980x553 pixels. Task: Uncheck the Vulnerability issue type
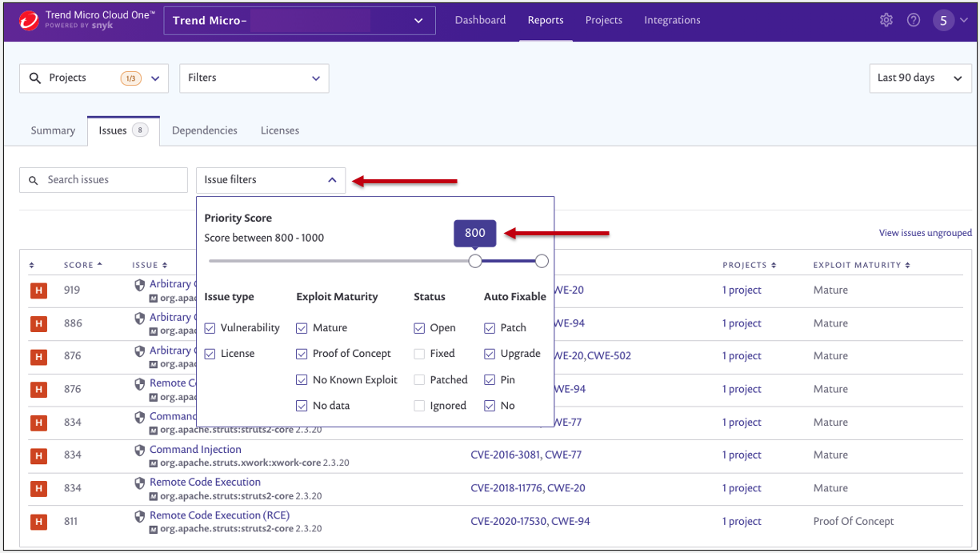click(x=210, y=328)
